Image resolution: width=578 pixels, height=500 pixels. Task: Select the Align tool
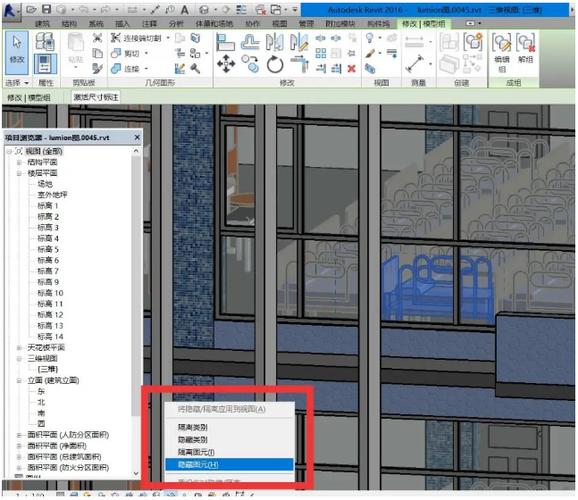point(225,42)
